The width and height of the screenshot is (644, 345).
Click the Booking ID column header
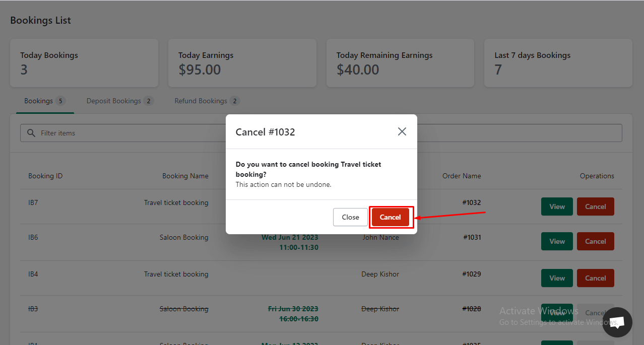45,176
